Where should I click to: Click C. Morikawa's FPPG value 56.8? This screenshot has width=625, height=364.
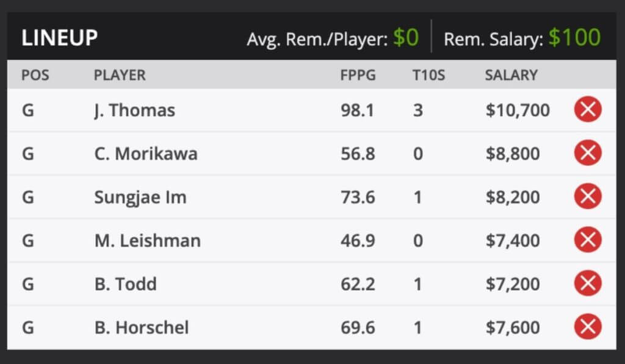[359, 154]
